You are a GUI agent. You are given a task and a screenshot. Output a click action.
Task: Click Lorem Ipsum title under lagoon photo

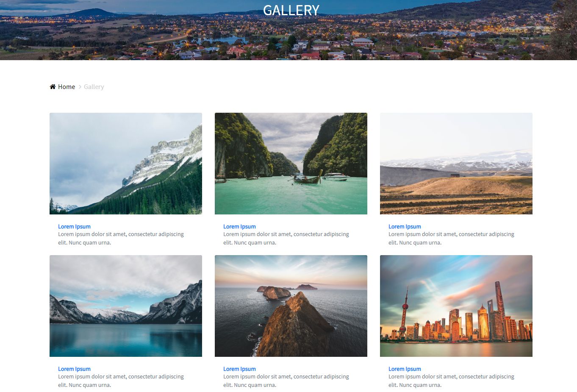(x=239, y=227)
